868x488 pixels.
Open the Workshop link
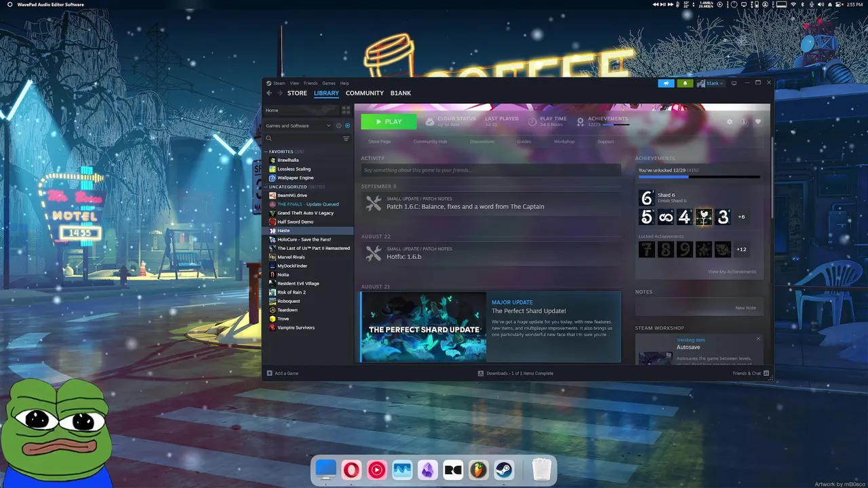[564, 142]
